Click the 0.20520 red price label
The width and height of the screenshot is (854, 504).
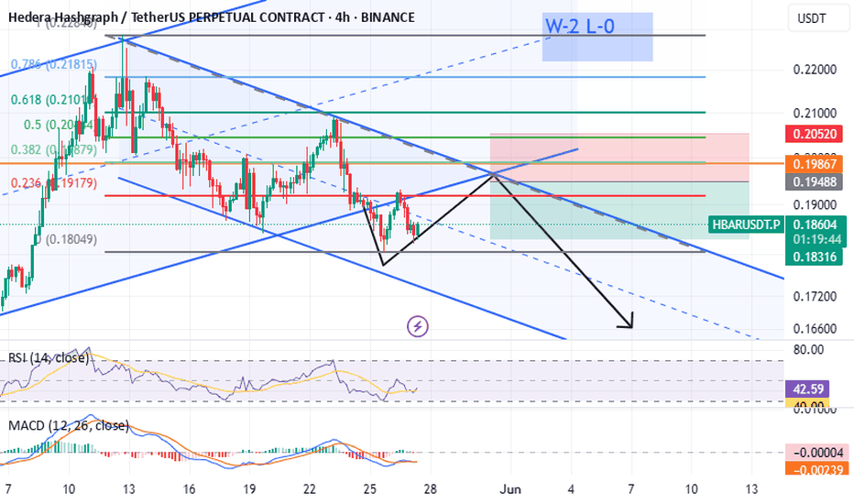(x=815, y=134)
